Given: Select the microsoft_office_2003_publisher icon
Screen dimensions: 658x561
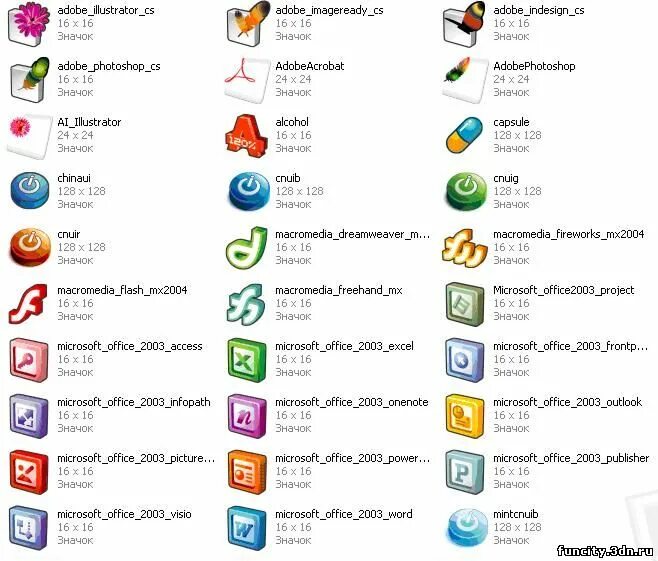Looking at the screenshot, I should click(465, 472).
